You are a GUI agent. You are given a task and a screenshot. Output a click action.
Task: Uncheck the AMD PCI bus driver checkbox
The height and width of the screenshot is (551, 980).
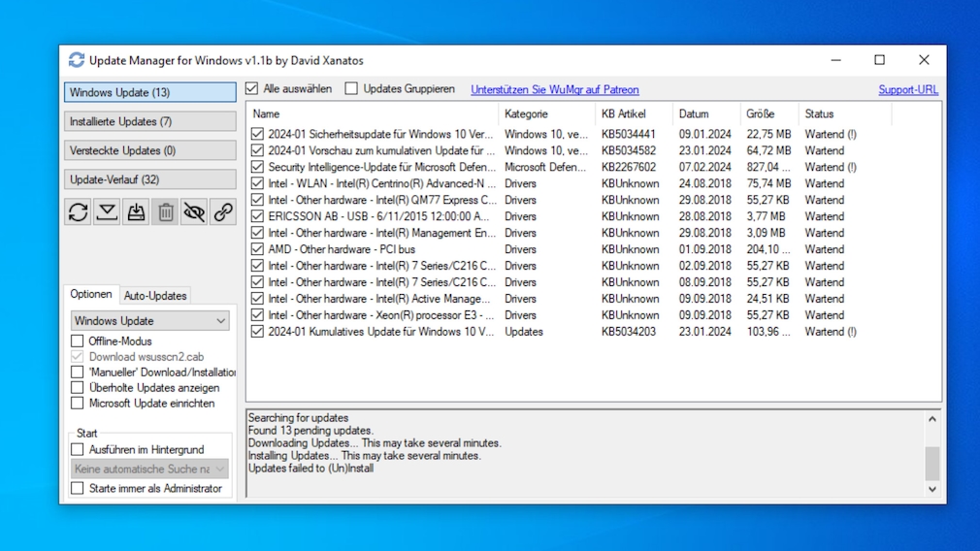coord(257,249)
